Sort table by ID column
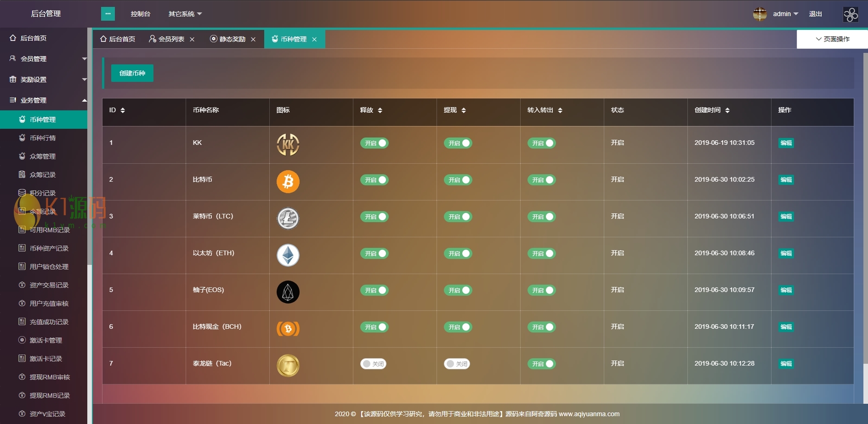Screen dimensions: 868x424 [x=123, y=110]
